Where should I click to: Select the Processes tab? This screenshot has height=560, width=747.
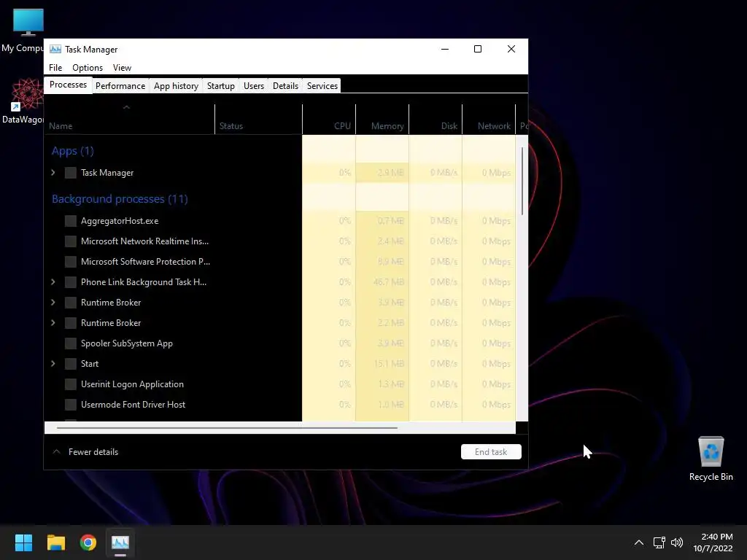(x=68, y=85)
